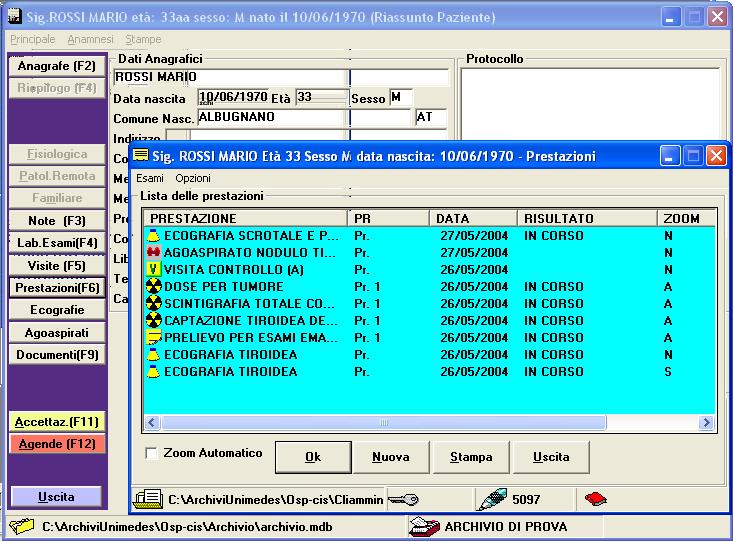This screenshot has height=542, width=734.
Task: Open Lab.Esami (F4) from the sidebar
Action: click(57, 243)
